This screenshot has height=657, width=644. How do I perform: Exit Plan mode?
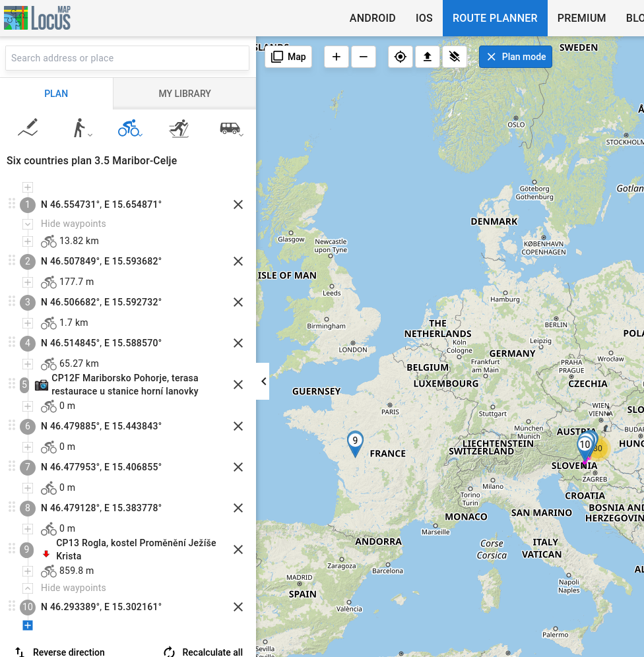coord(515,57)
